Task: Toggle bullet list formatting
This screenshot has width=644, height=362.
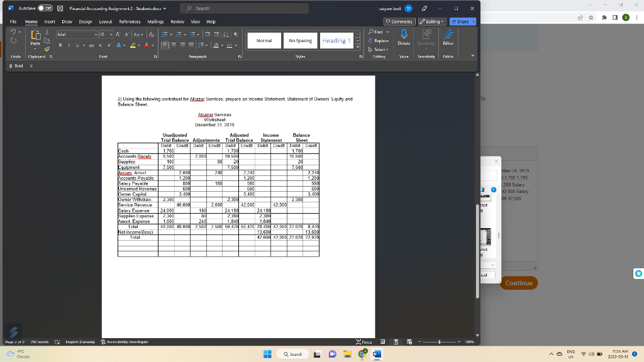Action: point(165,34)
